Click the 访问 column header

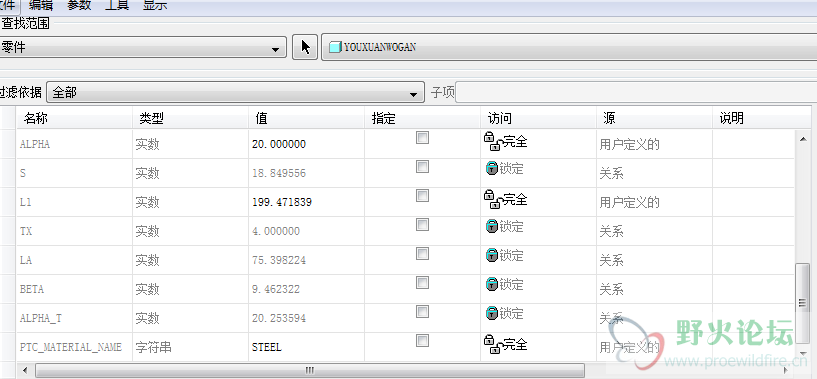(x=538, y=118)
